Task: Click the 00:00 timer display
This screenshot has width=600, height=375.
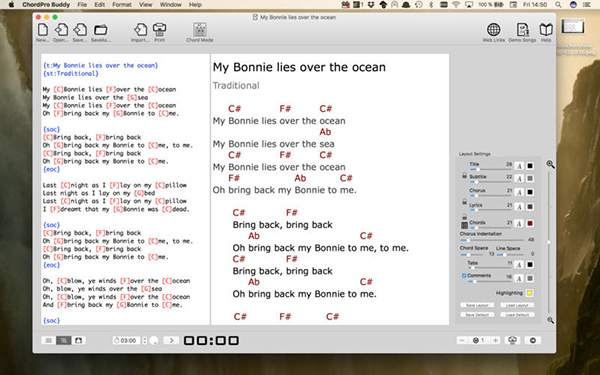Action: click(x=212, y=340)
